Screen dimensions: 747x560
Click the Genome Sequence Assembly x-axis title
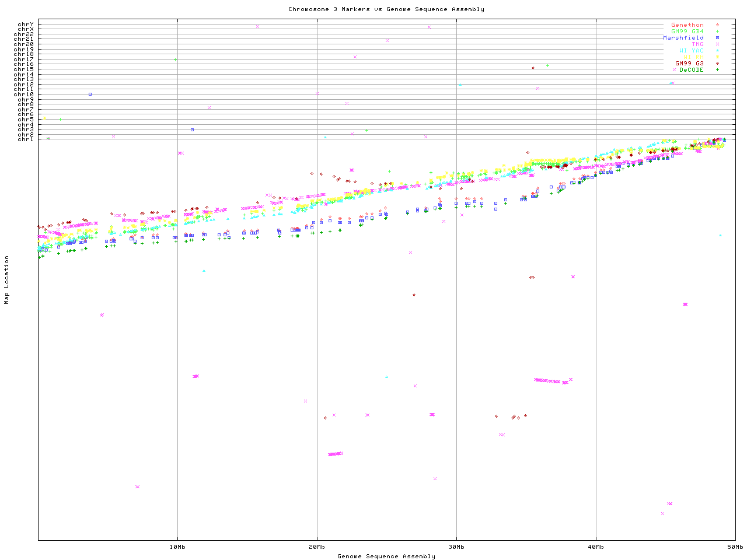click(x=386, y=556)
